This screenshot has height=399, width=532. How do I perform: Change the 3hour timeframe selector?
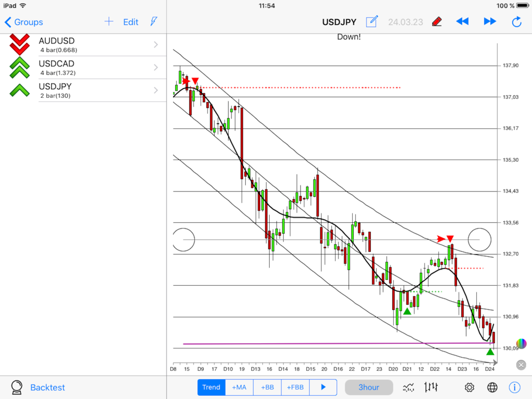pos(369,387)
